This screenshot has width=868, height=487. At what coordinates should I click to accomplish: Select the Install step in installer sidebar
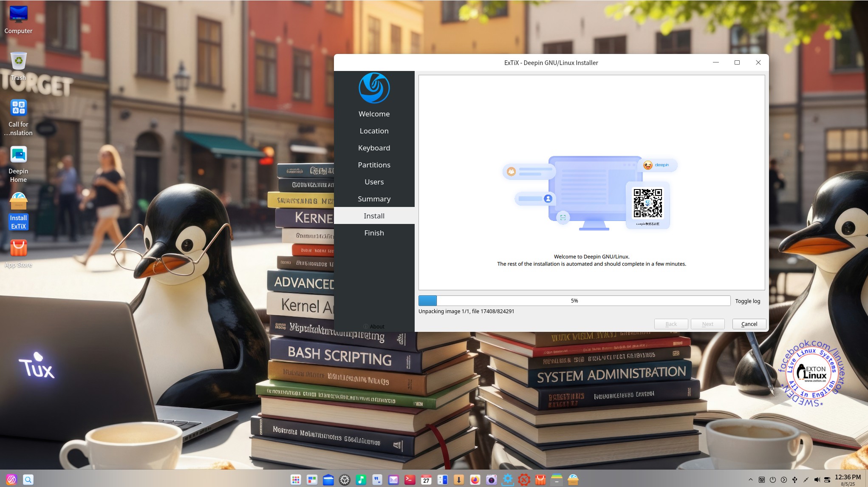[374, 216]
